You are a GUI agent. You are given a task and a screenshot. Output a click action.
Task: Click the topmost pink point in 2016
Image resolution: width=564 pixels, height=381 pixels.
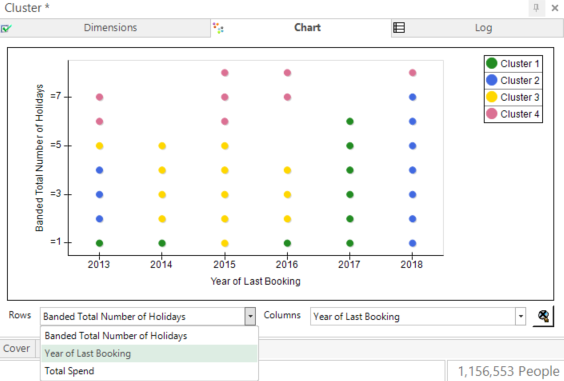(x=287, y=73)
